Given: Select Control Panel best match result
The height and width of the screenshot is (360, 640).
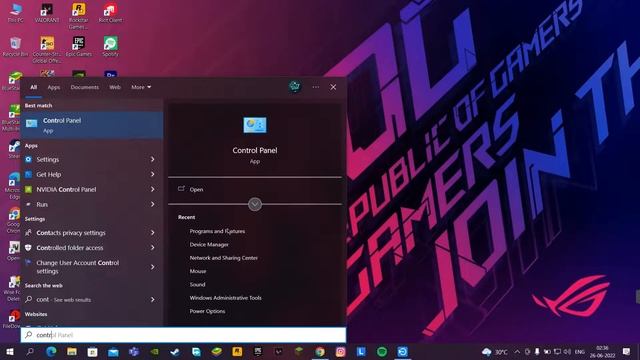Looking at the screenshot, I should click(92, 125).
